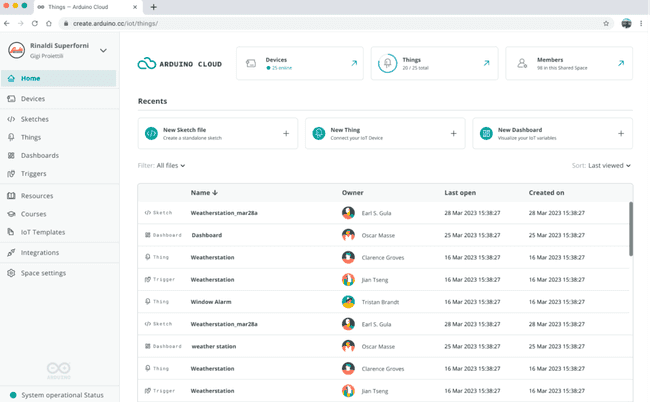This screenshot has width=650, height=402.
Task: Open Things card arrow icon
Action: click(x=487, y=63)
